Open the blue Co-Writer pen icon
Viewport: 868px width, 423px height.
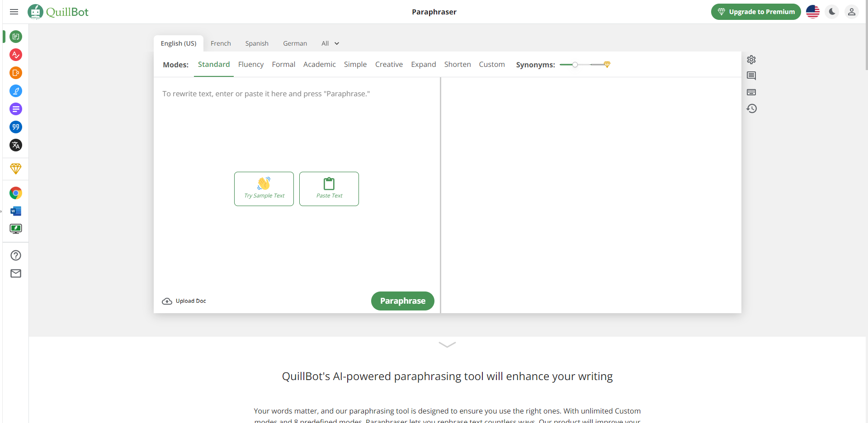tap(16, 91)
